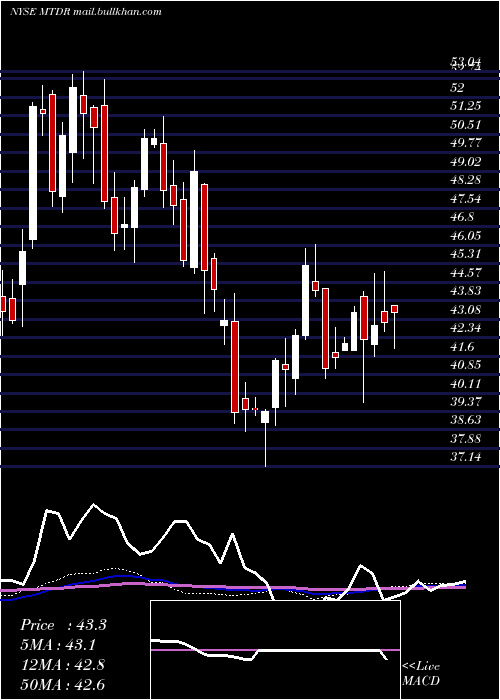The height and width of the screenshot is (700, 500).
Task: Select the 46.05 price axis label
Action: pos(466,236)
